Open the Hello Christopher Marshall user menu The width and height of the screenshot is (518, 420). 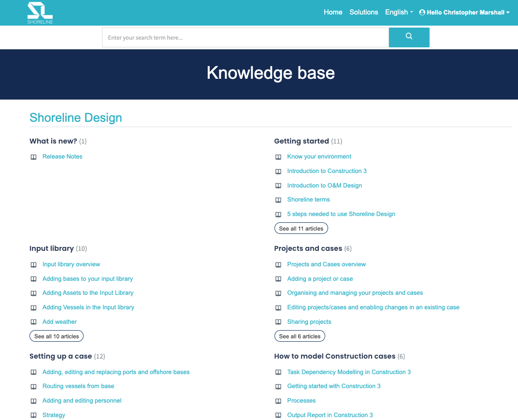tap(464, 13)
